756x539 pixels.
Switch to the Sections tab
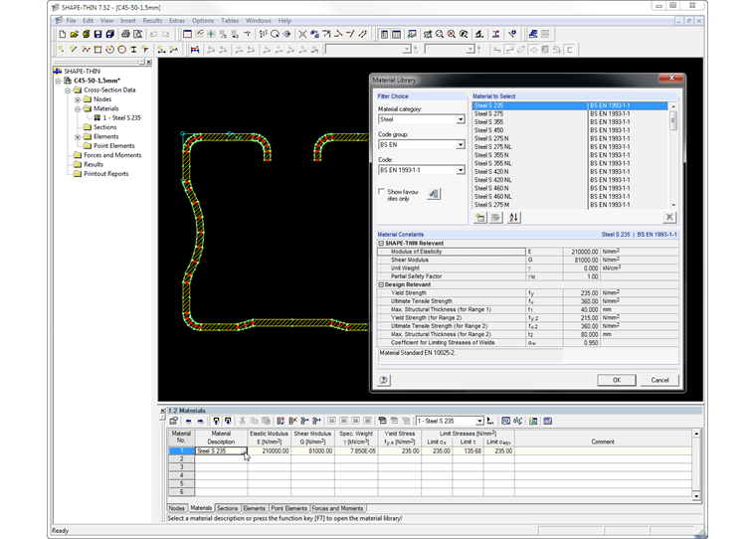tap(228, 508)
